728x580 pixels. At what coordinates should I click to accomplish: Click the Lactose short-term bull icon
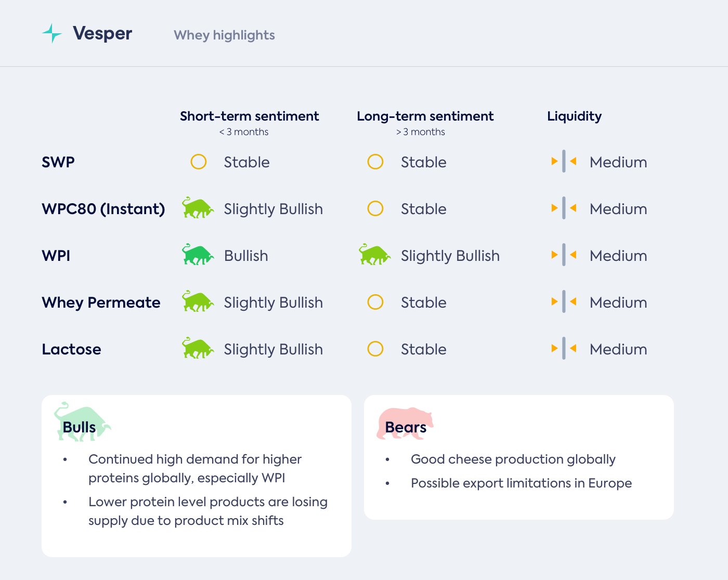pos(198,349)
